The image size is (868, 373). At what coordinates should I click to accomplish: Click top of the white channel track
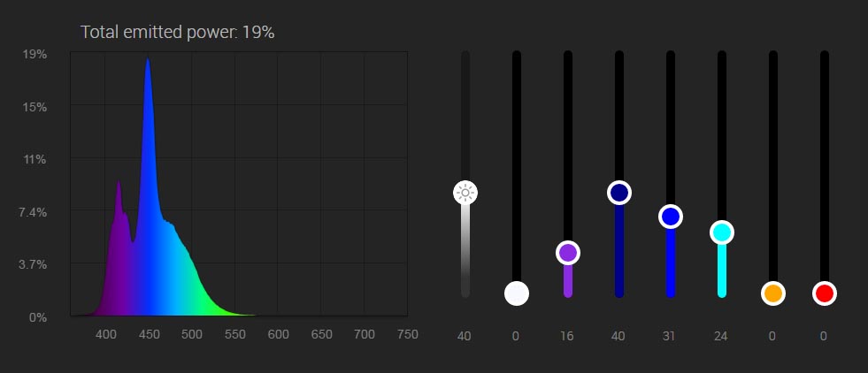pos(517,58)
